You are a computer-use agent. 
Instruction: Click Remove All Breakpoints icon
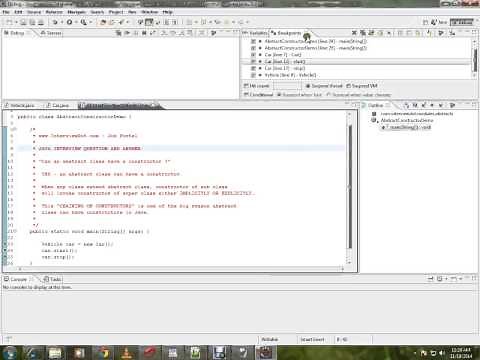coord(363,33)
